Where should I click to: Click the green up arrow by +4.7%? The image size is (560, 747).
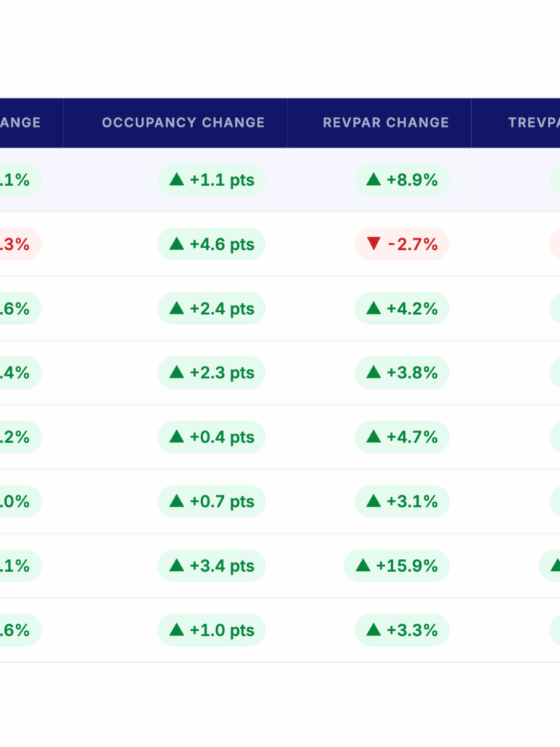[373, 436]
